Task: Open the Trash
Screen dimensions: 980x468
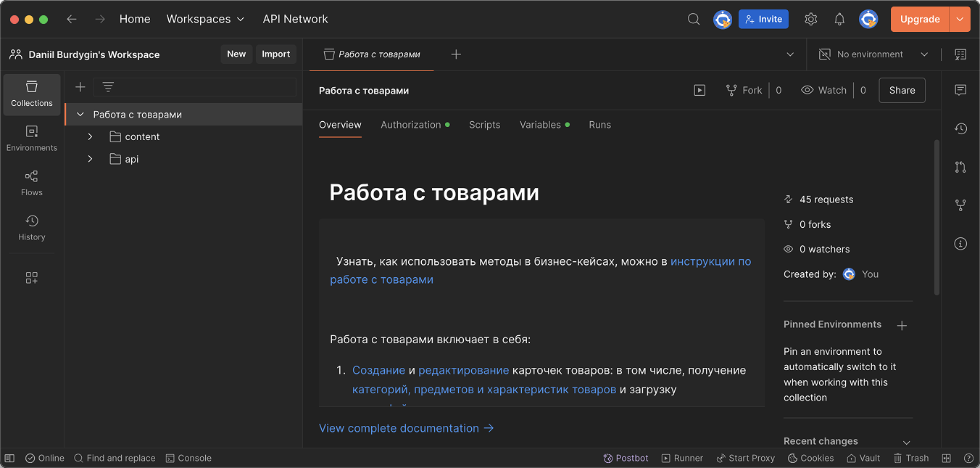Action: coord(910,458)
